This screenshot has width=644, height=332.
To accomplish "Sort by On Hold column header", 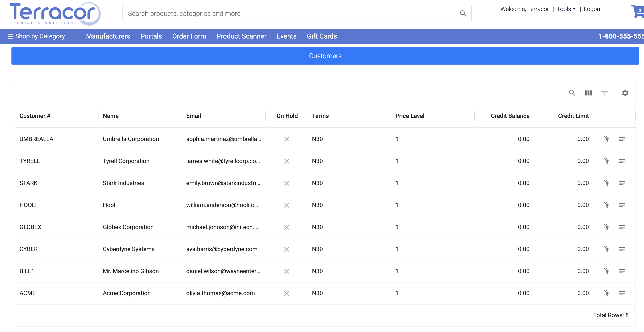I will (287, 116).
